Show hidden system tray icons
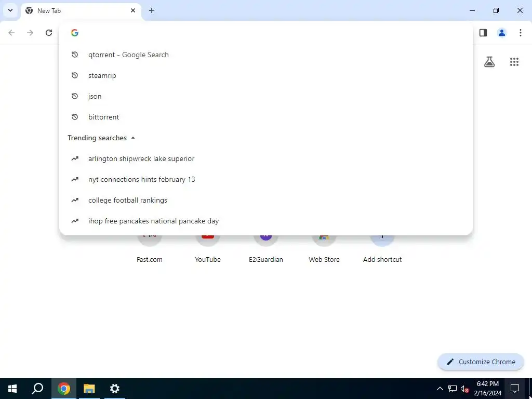 (440, 389)
